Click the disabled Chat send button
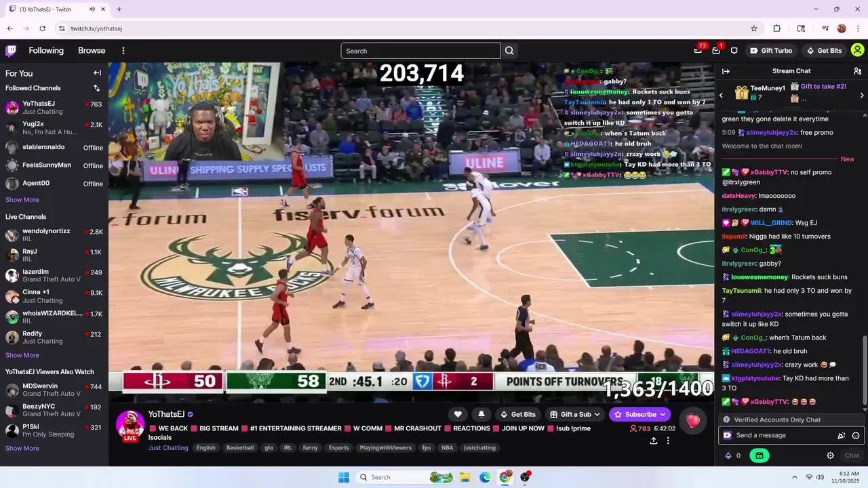Screen dimensions: 868x488 pyautogui.click(x=852, y=455)
